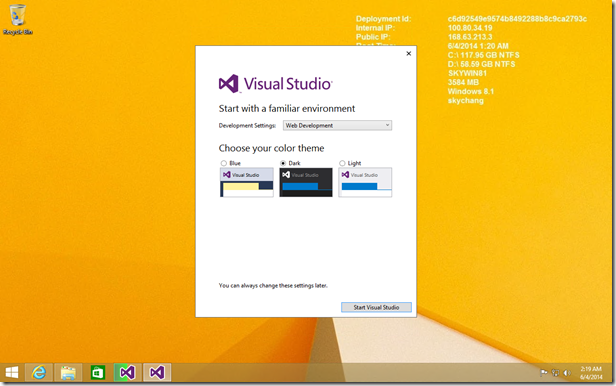This screenshot has width=616, height=386.
Task: Close the Visual Studio setup dialog
Action: pos(409,53)
